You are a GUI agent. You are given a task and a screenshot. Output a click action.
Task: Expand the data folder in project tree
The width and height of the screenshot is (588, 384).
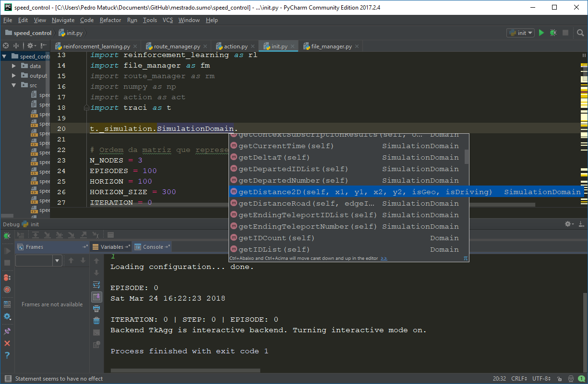(14, 66)
